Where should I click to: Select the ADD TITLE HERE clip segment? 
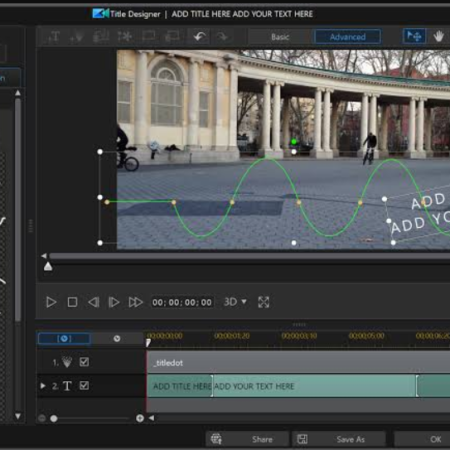179,386
